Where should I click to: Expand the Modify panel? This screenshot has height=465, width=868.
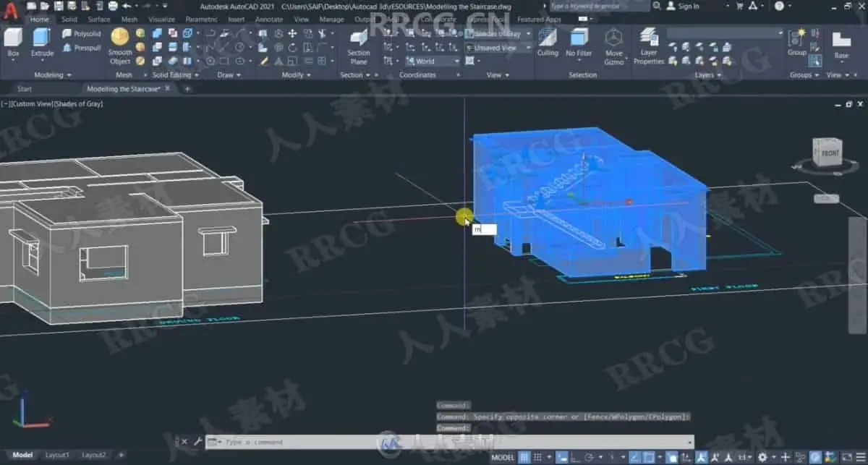point(297,74)
